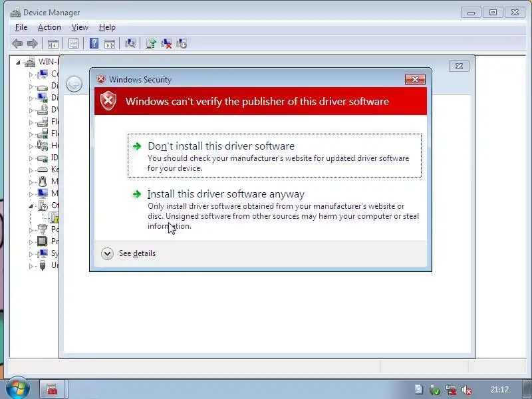The height and width of the screenshot is (399, 532).
Task: Click the Disable device icon with down arrow
Action: [x=182, y=43]
